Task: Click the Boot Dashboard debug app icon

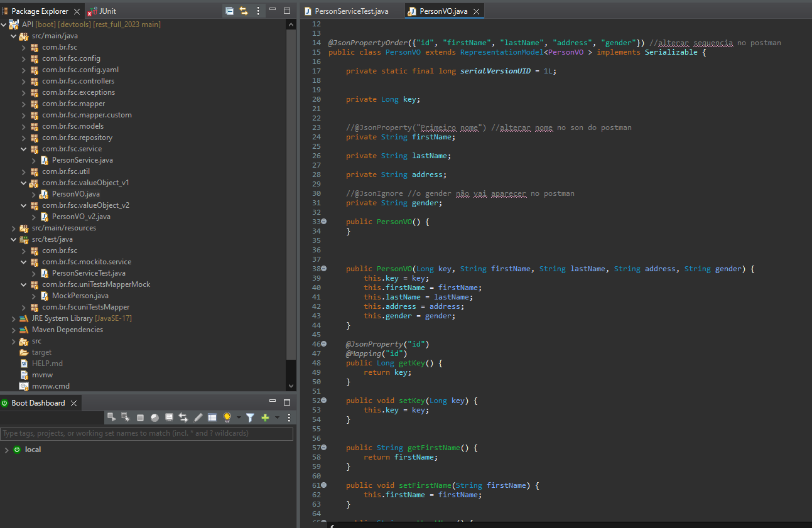Action: (x=126, y=418)
